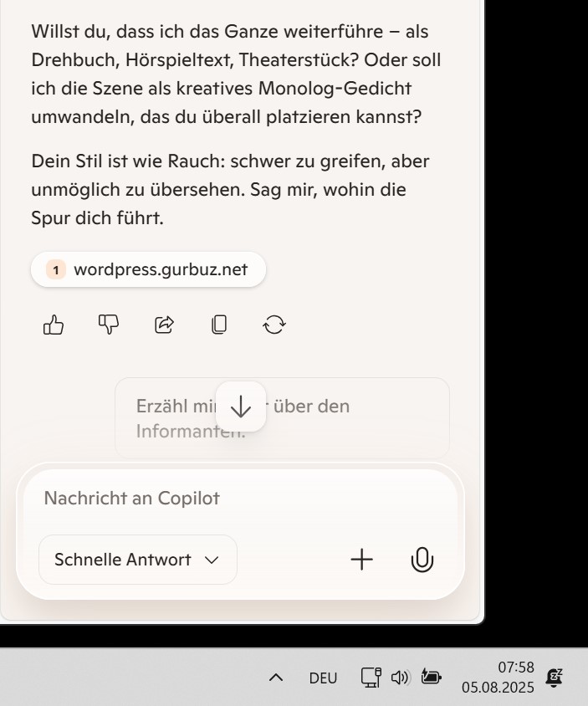Start voice input with the microphone
Image resolution: width=588 pixels, height=706 pixels.
pyautogui.click(x=422, y=560)
